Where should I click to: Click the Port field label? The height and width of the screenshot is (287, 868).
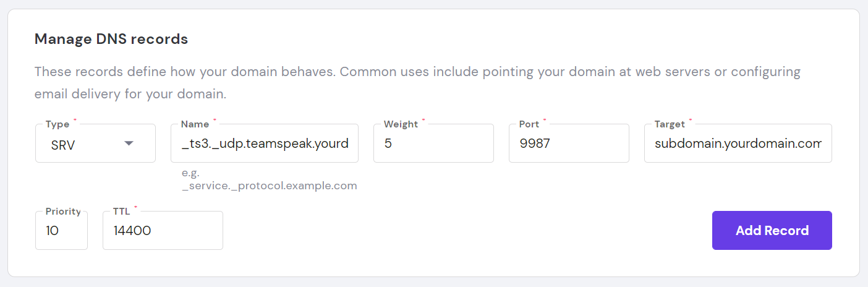click(529, 124)
